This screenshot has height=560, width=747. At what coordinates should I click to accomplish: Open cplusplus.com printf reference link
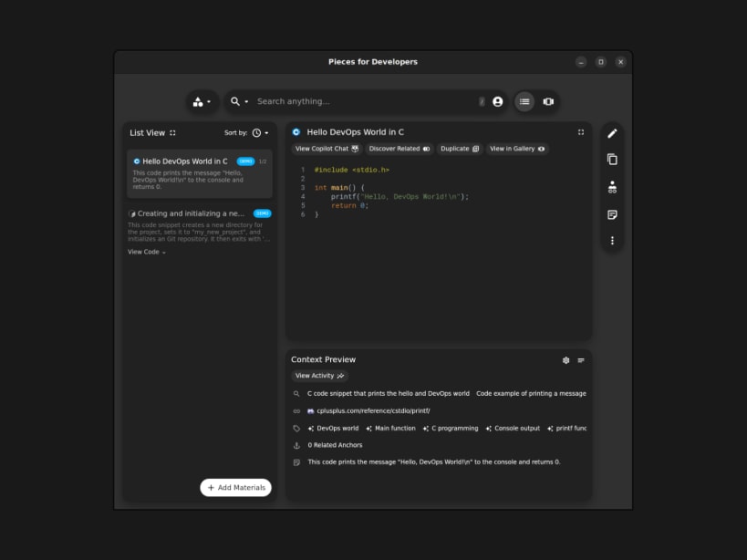click(x=368, y=411)
